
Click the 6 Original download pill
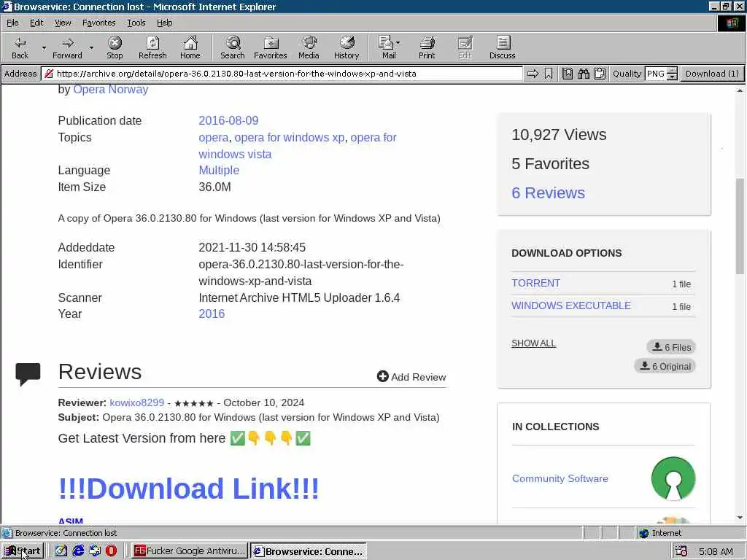coord(665,366)
